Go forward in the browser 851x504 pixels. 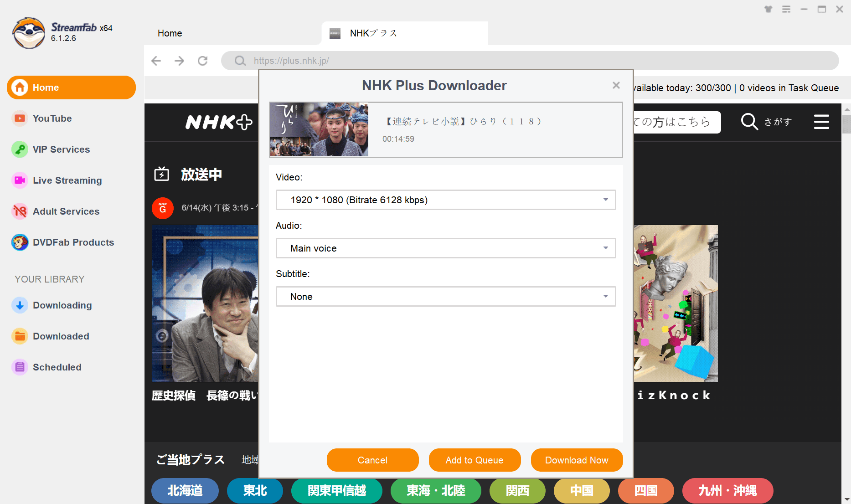click(180, 61)
